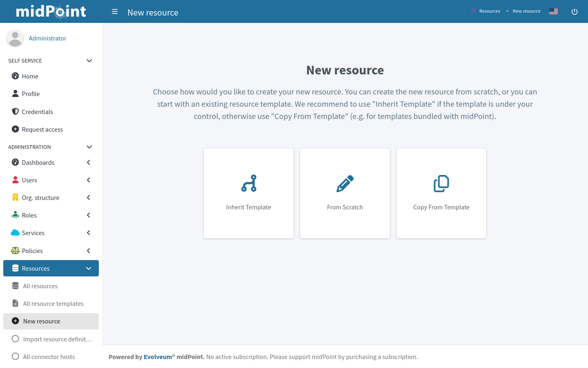Click the Policies scales icon
The image size is (588, 368).
pyautogui.click(x=15, y=251)
